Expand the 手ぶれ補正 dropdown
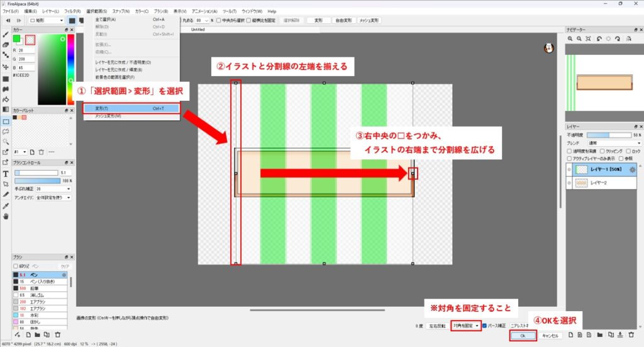 click(x=53, y=188)
